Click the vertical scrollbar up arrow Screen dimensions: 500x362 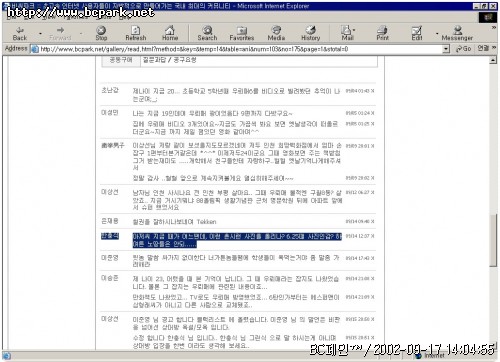click(493, 60)
